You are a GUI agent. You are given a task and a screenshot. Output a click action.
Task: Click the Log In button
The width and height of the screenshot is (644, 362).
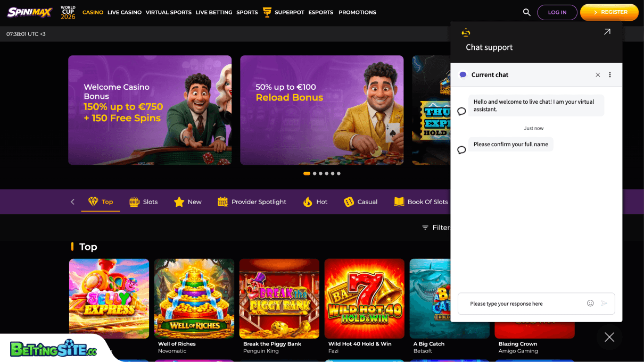pos(557,12)
